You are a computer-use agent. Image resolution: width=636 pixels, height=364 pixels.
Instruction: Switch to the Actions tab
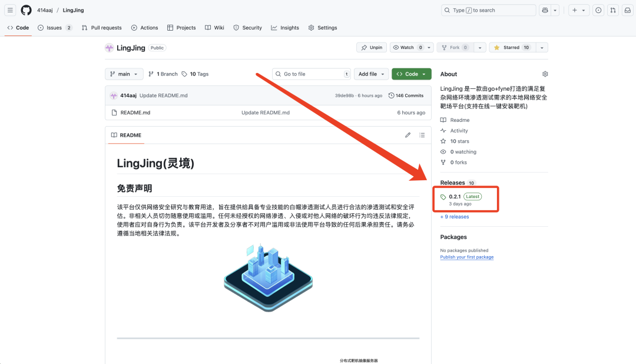coord(144,28)
